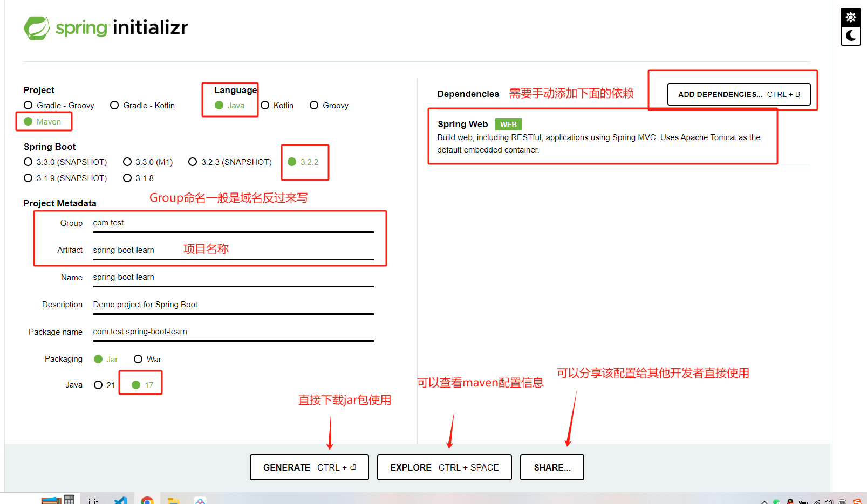The height and width of the screenshot is (504, 867).
Task: Select Gradle - Kotlin project type
Action: coord(143,105)
